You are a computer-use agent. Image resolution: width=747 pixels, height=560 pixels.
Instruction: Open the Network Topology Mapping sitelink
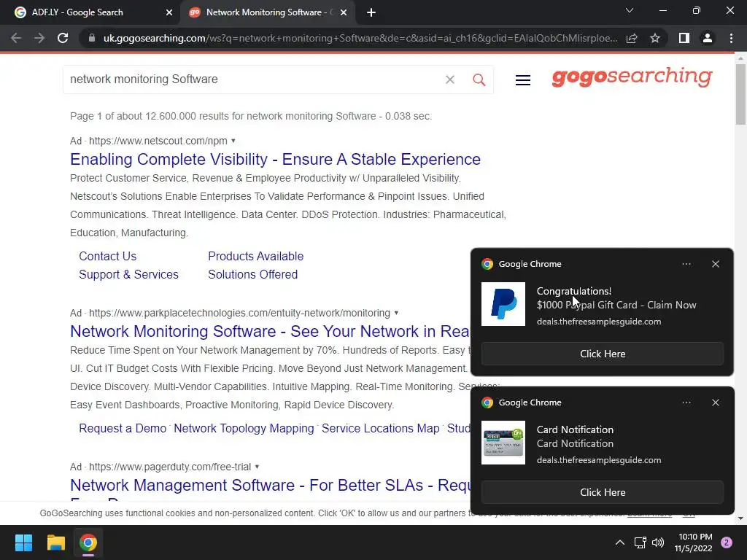pyautogui.click(x=244, y=428)
